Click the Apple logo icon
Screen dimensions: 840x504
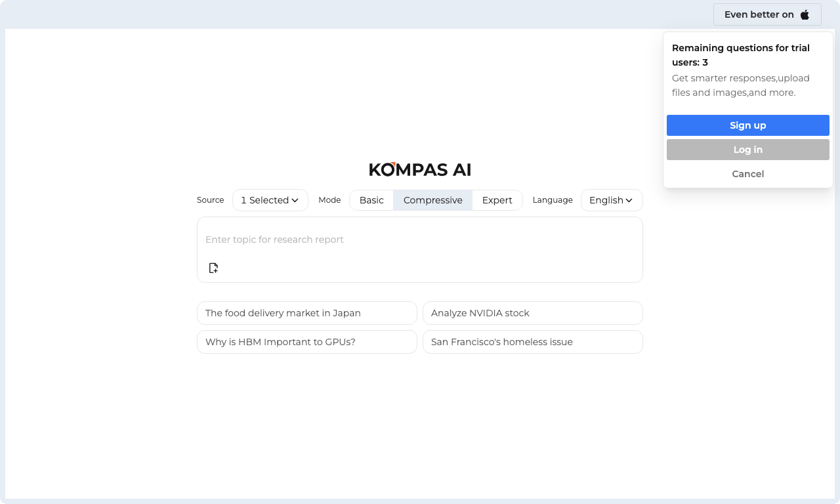tap(805, 14)
